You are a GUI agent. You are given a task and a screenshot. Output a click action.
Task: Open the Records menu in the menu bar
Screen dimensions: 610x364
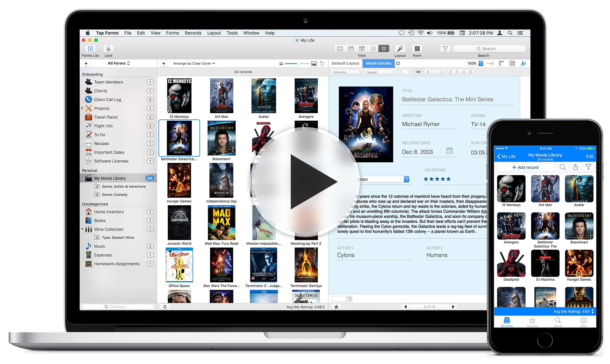click(x=193, y=33)
